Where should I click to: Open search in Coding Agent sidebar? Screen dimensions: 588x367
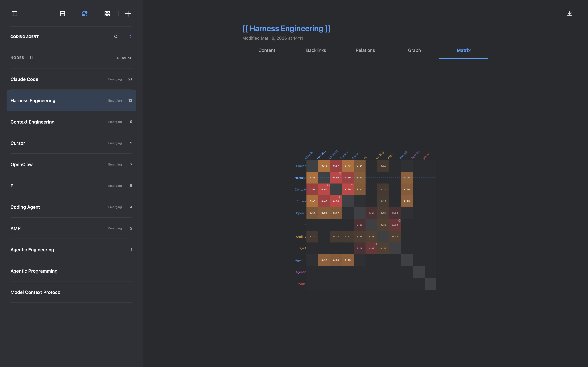pos(116,37)
